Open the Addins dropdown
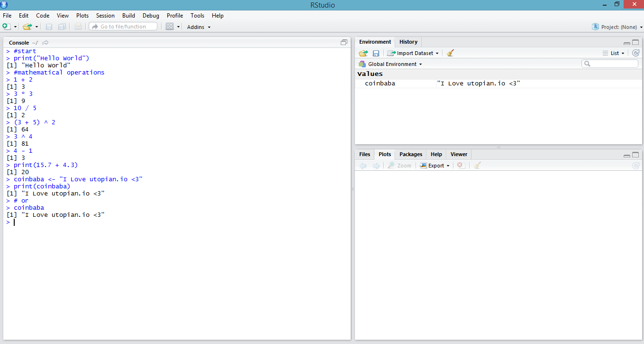This screenshot has height=344, width=644. tap(199, 27)
